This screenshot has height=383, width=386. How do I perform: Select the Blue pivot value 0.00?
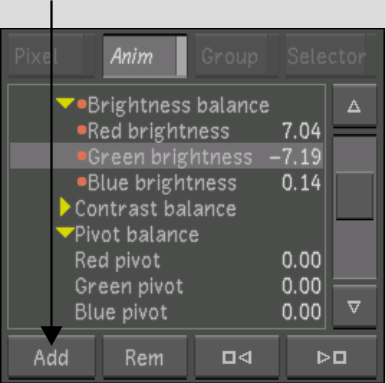[301, 312]
